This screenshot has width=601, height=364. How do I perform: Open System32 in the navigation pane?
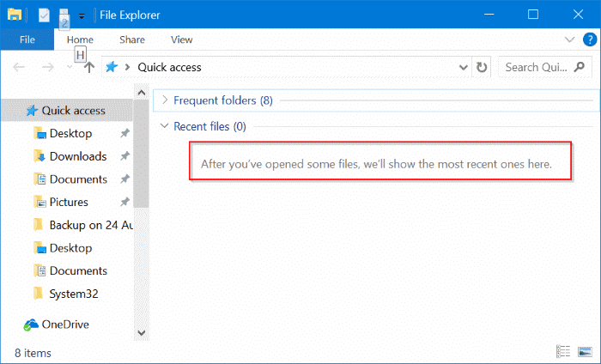74,294
